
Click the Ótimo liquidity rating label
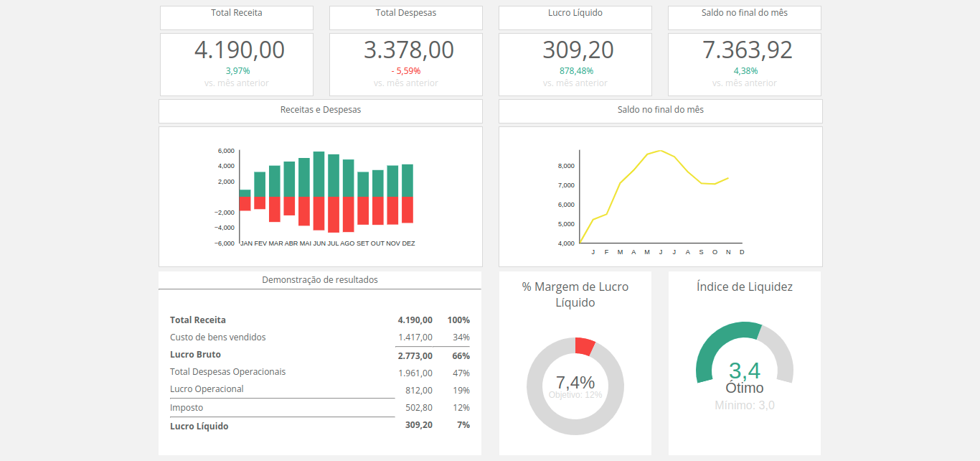745,387
